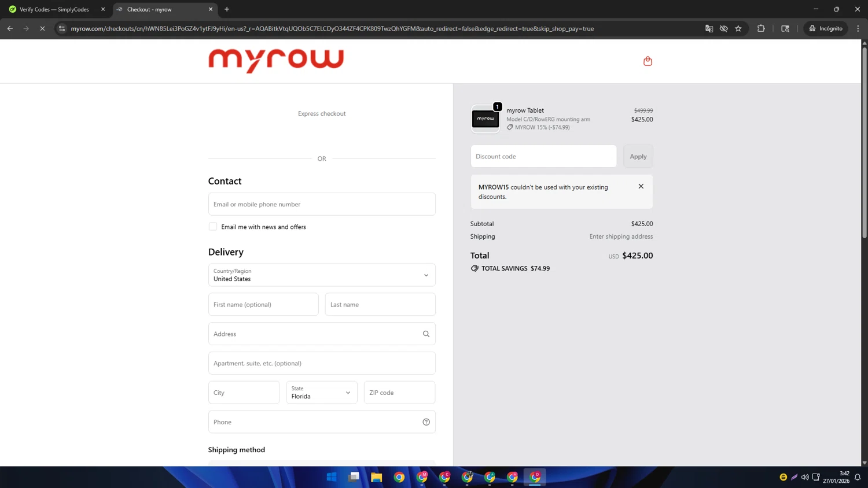Click the First name (optional) field
Image resolution: width=868 pixels, height=488 pixels.
click(263, 305)
